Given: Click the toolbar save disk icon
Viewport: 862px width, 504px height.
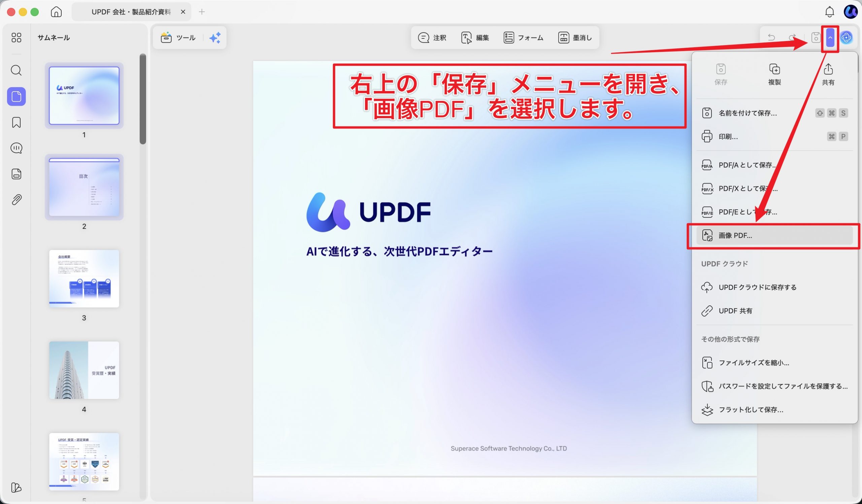Looking at the screenshot, I should (816, 37).
